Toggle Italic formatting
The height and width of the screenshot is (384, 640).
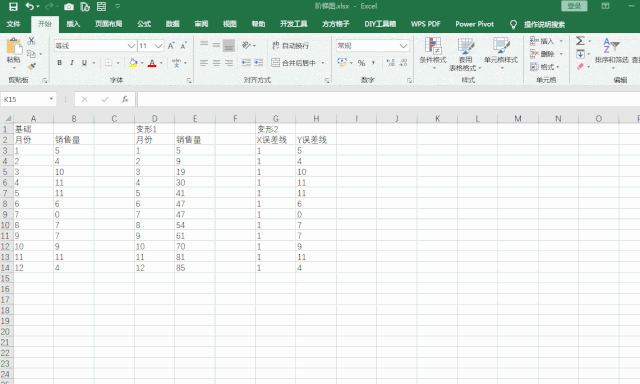coord(72,63)
